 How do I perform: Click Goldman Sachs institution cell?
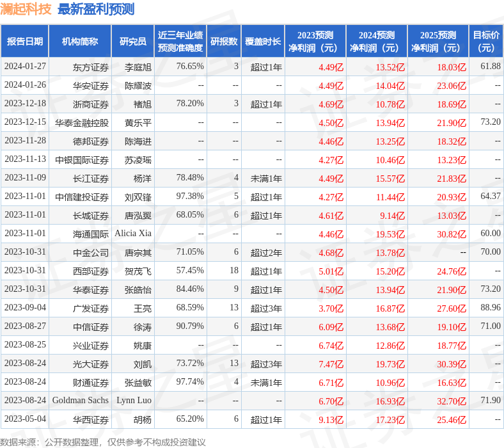81,401
